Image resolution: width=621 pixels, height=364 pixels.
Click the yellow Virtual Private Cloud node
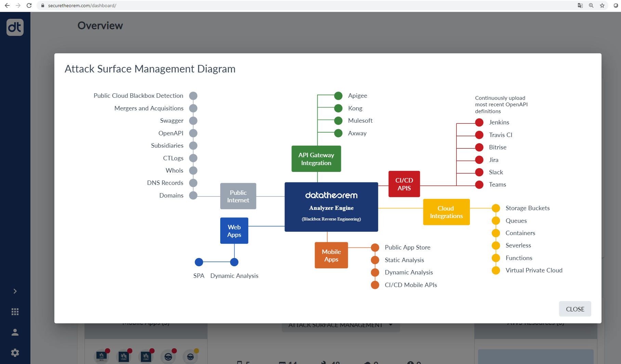496,270
